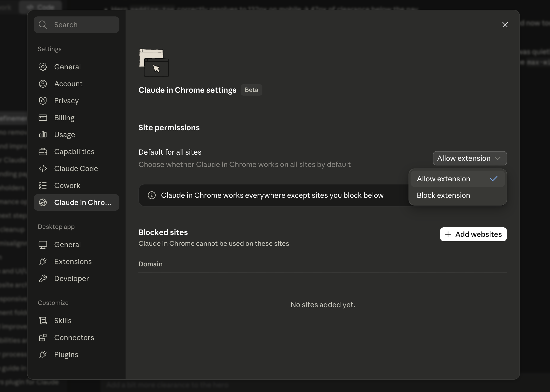Click the Account person icon
Viewport: 550px width, 392px height.
[43, 84]
